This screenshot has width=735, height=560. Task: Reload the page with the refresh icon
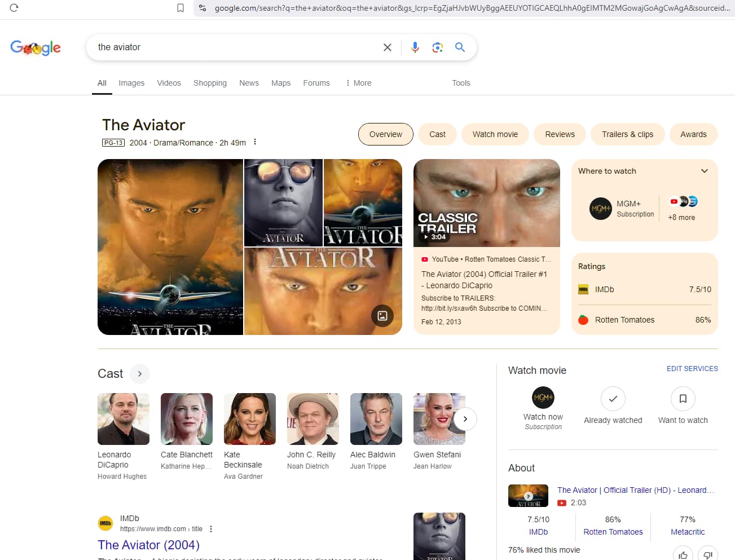tap(14, 8)
